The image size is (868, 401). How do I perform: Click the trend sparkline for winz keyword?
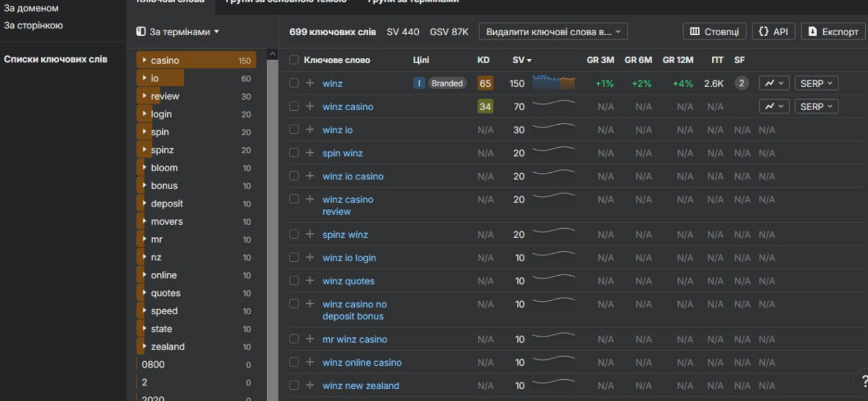pyautogui.click(x=553, y=83)
